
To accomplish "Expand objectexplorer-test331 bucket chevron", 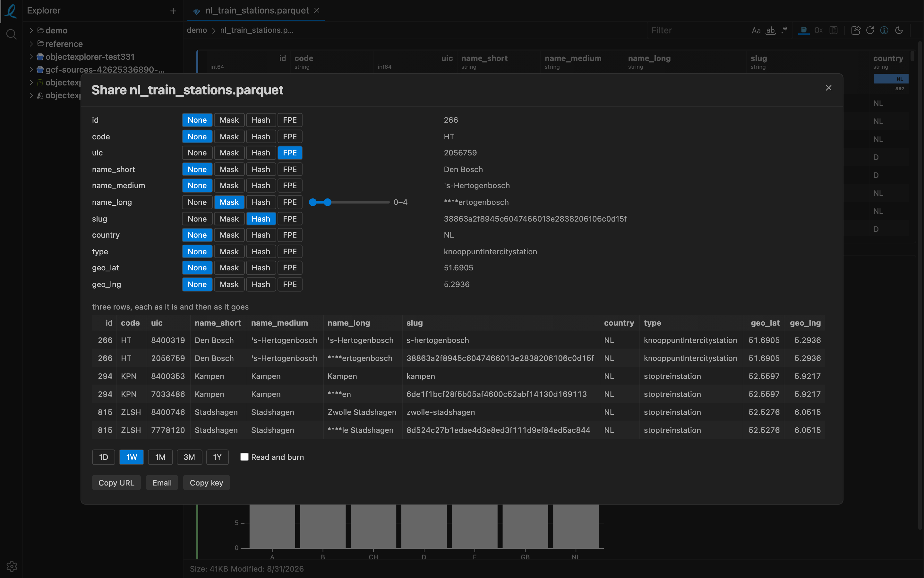I will [31, 57].
